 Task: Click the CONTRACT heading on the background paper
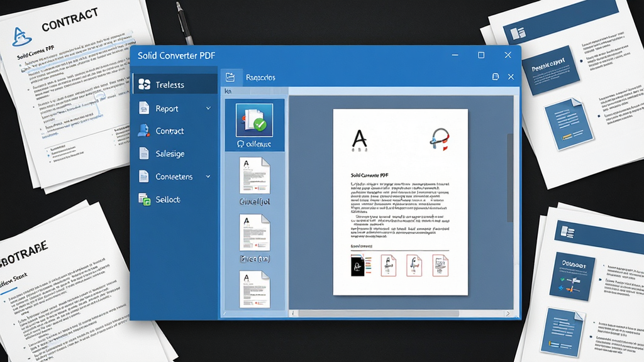[x=70, y=19]
